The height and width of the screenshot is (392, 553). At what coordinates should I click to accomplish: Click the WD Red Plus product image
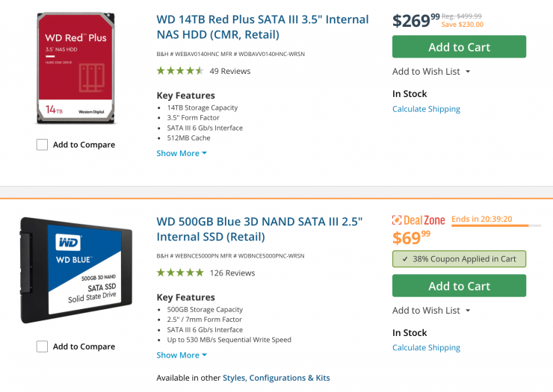point(76,69)
